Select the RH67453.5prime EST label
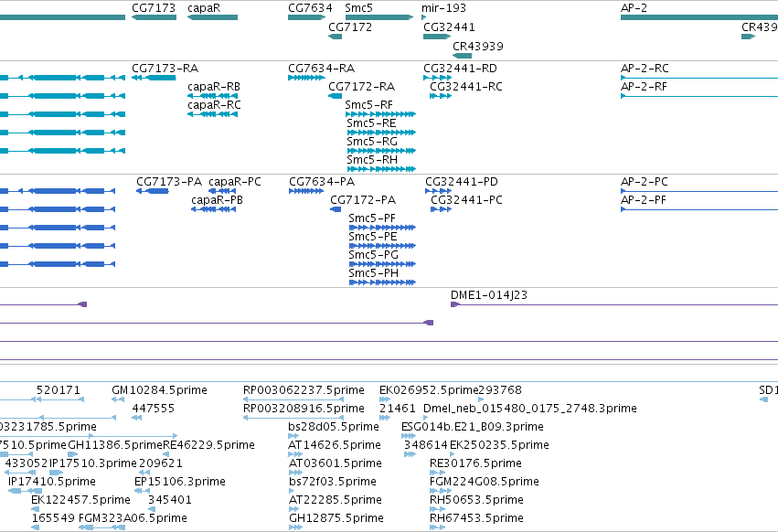The image size is (778, 532). coord(476,518)
